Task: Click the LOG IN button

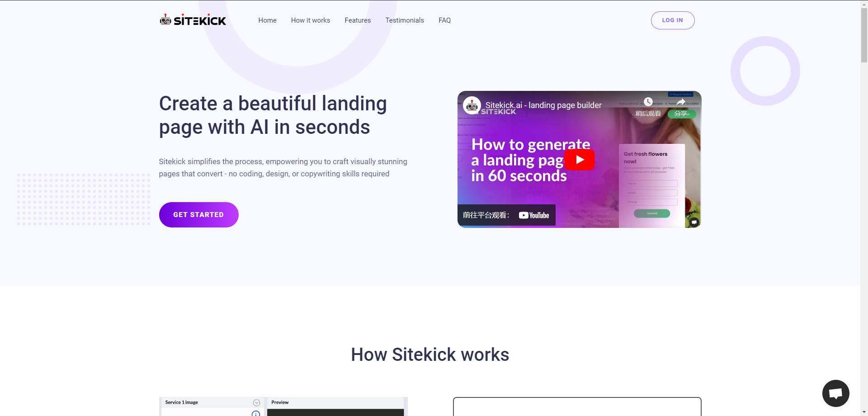Action: point(673,20)
